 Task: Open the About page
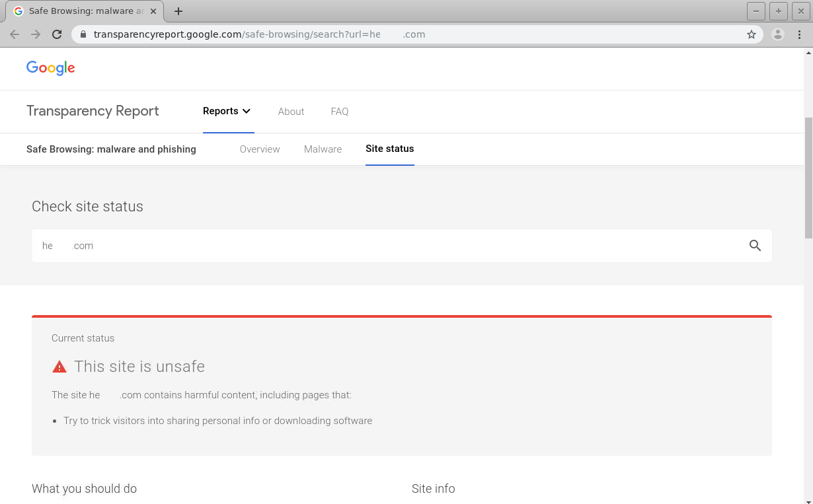coord(291,112)
